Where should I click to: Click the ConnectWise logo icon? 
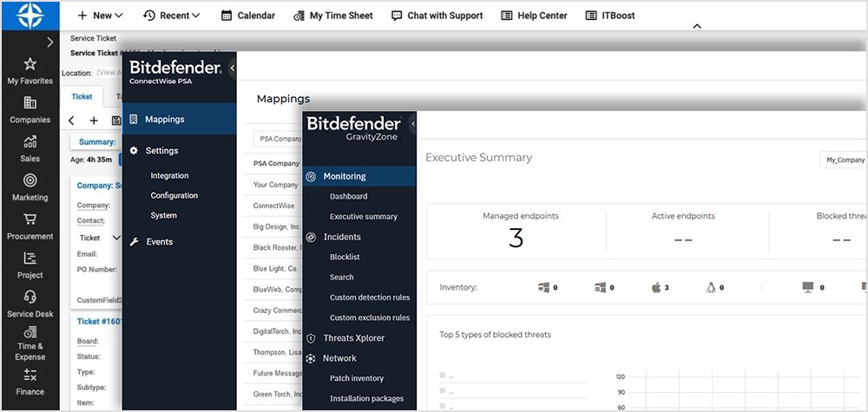[x=30, y=15]
